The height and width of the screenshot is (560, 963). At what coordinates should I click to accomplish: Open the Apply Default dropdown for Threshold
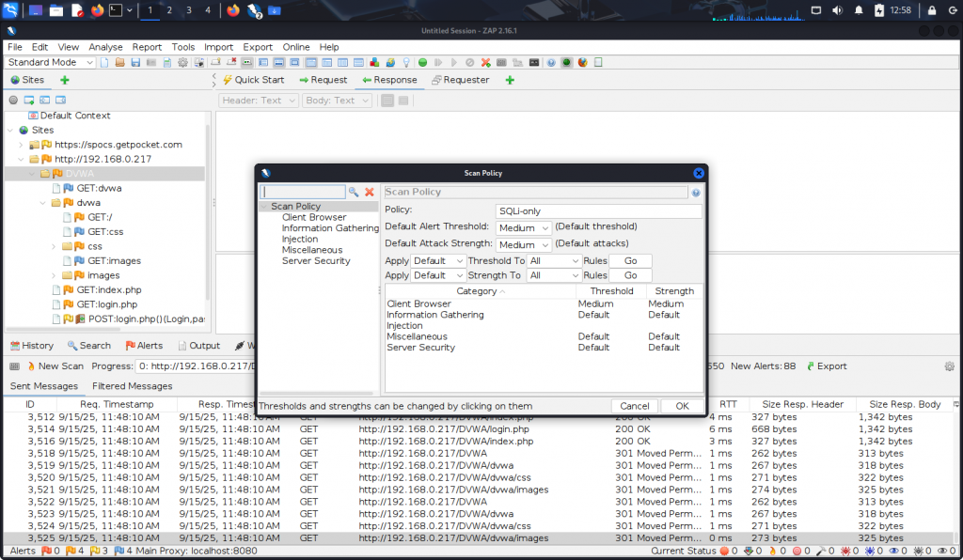438,260
